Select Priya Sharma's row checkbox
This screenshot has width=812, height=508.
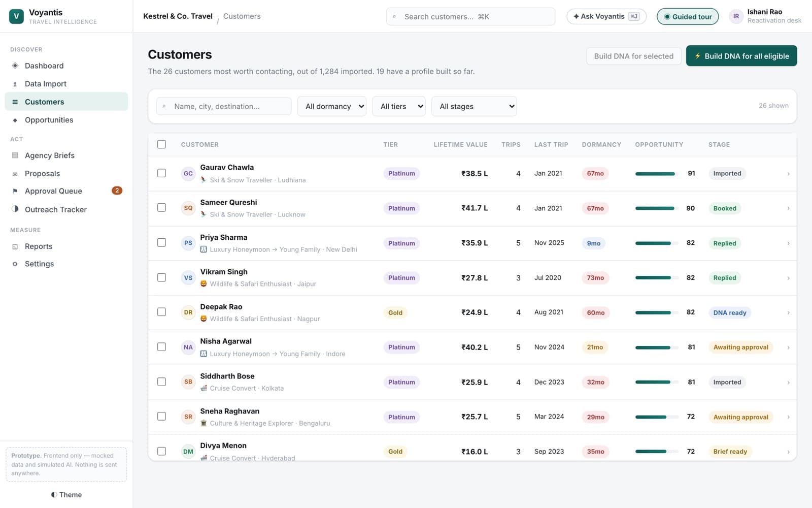pos(161,243)
